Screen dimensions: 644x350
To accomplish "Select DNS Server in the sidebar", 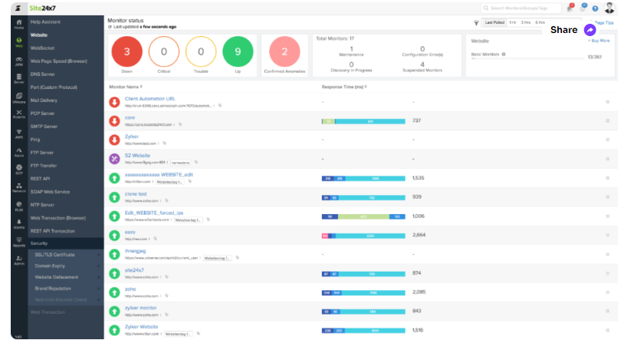I will 42,74.
